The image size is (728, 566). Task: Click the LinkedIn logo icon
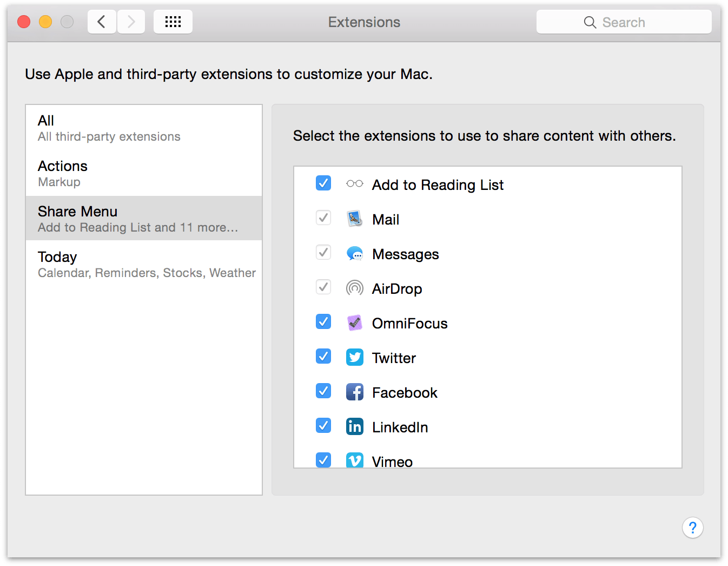tap(355, 426)
